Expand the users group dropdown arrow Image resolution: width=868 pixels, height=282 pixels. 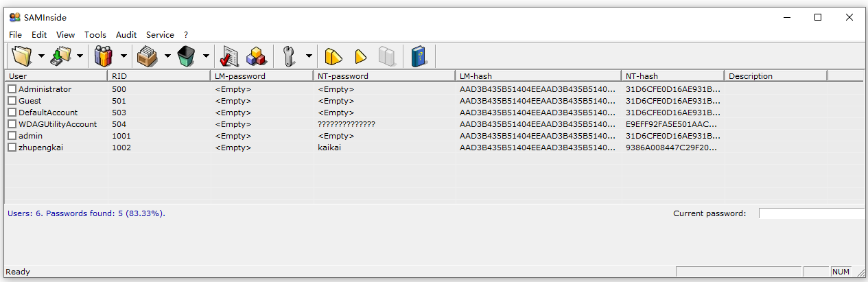pyautogui.click(x=124, y=56)
